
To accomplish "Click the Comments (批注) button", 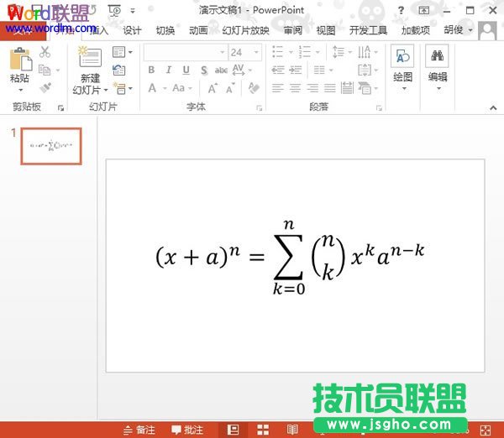I will coord(187,430).
